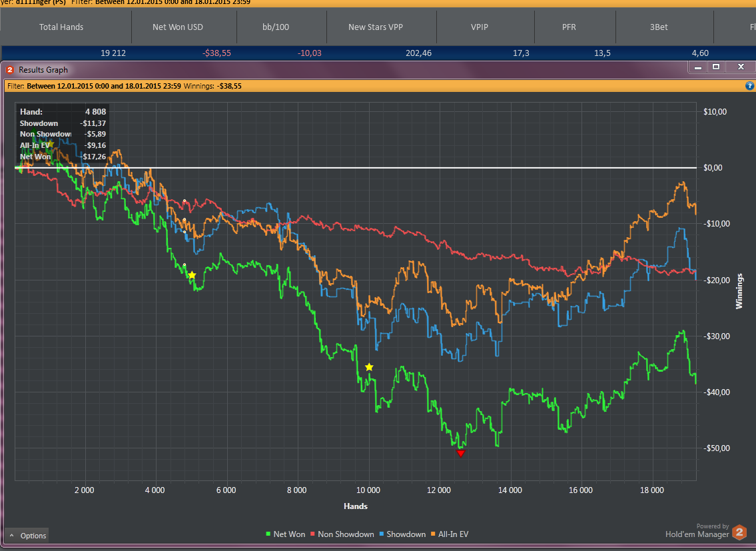Click the yellow star marker near hand 5 000

coord(192,275)
